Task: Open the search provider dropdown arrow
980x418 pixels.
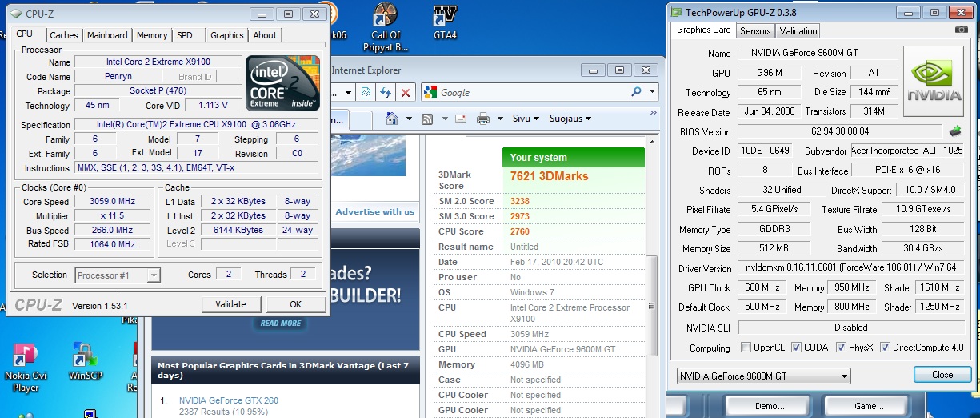Action: click(653, 92)
